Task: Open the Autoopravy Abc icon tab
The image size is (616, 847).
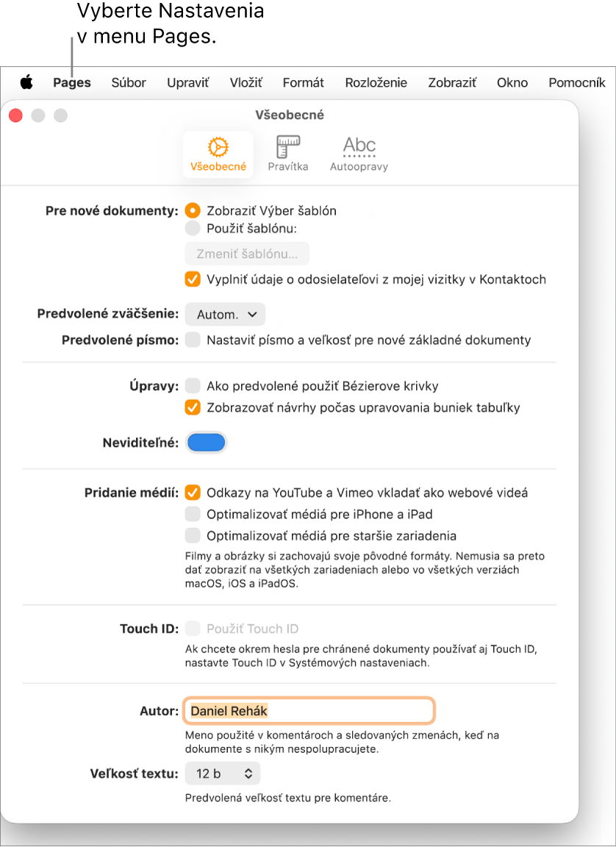Action: point(359,154)
